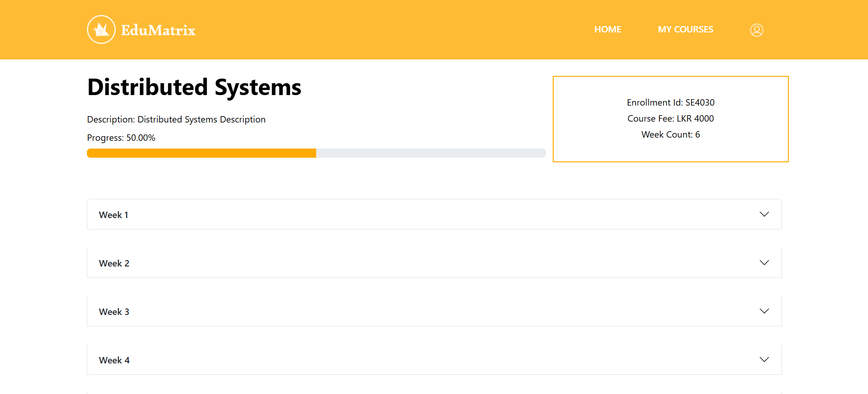868x394 pixels.
Task: Click the EduMatrix brand name link
Action: [158, 30]
